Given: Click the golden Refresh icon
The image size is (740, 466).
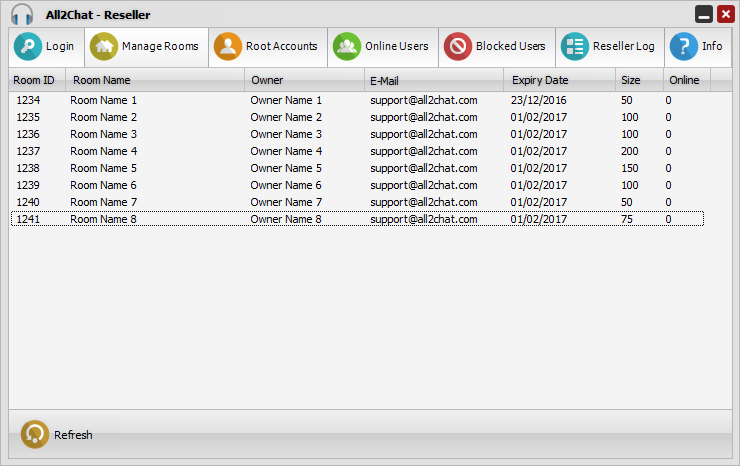Looking at the screenshot, I should coord(35,435).
